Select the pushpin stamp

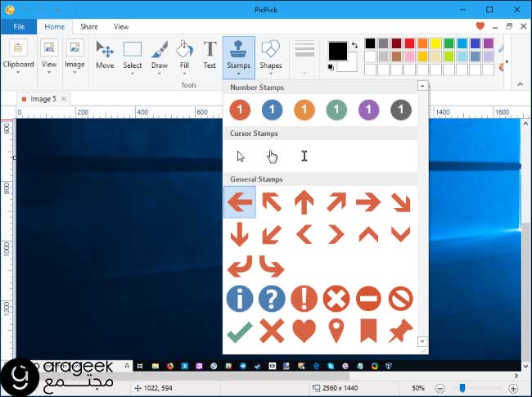401,331
